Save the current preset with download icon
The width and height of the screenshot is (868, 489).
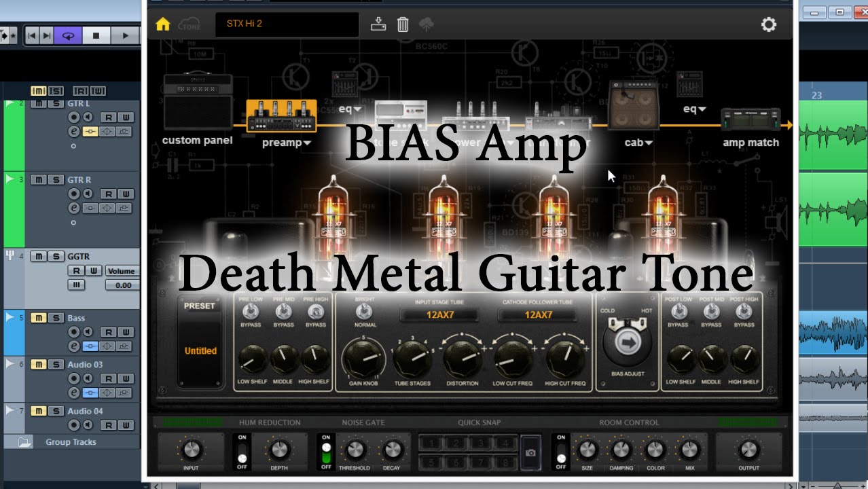click(378, 24)
